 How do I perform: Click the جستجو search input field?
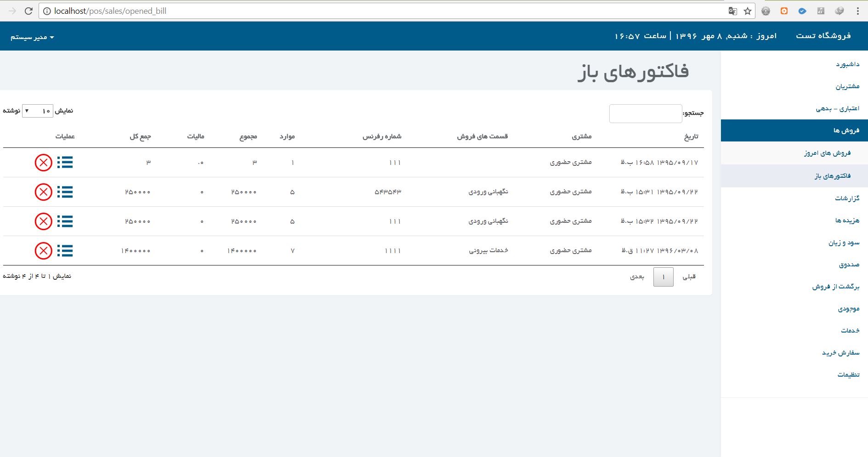[x=645, y=113]
